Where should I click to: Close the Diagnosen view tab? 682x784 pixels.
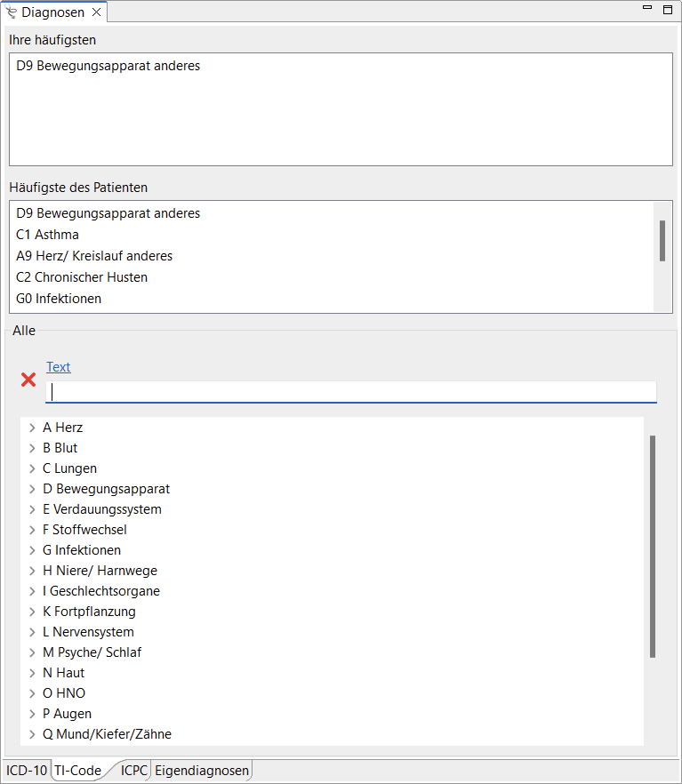[97, 12]
